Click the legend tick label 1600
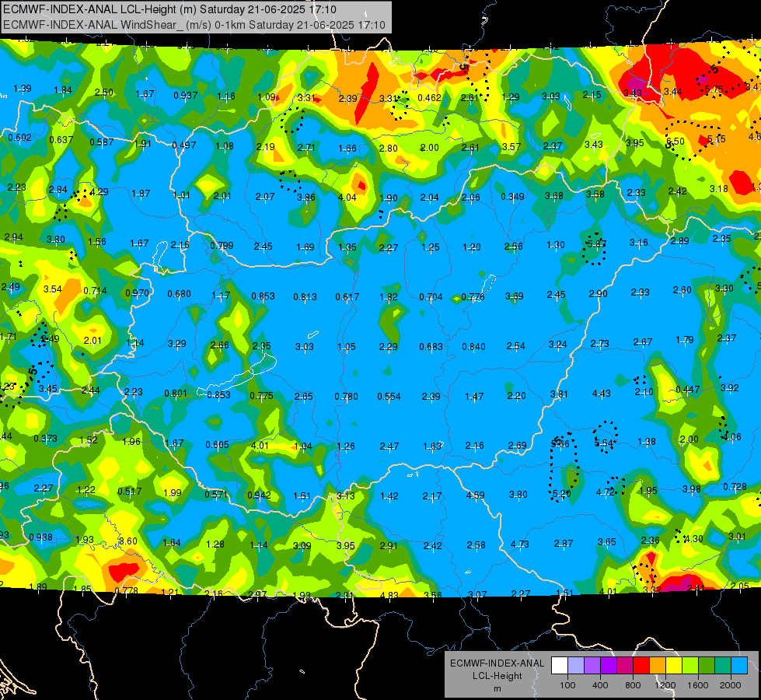The width and height of the screenshot is (761, 700). [x=698, y=685]
